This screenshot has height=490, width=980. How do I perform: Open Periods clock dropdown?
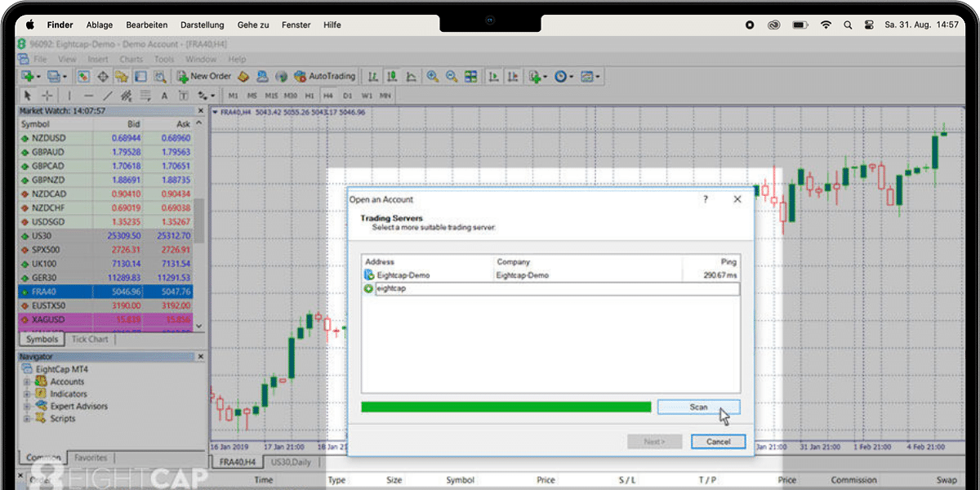[x=563, y=77]
